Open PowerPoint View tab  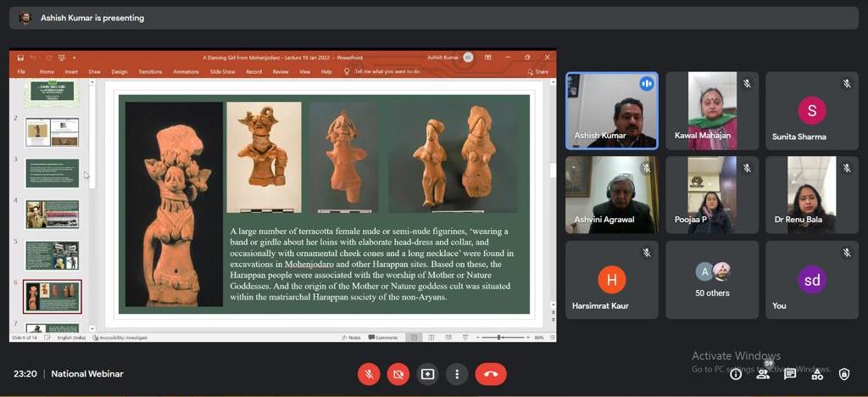coord(305,71)
